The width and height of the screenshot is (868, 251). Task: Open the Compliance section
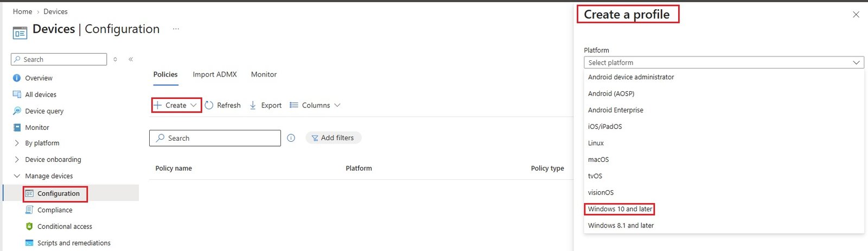point(54,210)
